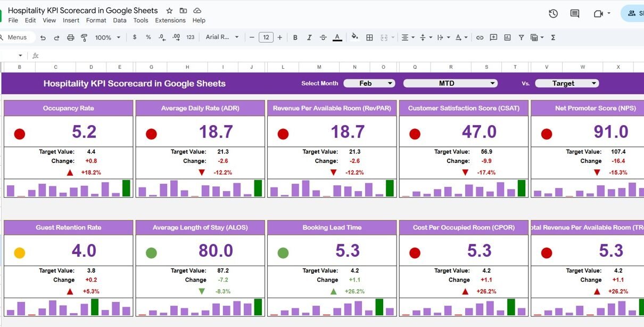Screen dimensions: 644x327
Task: Click the Insert chart icon
Action: (507, 37)
